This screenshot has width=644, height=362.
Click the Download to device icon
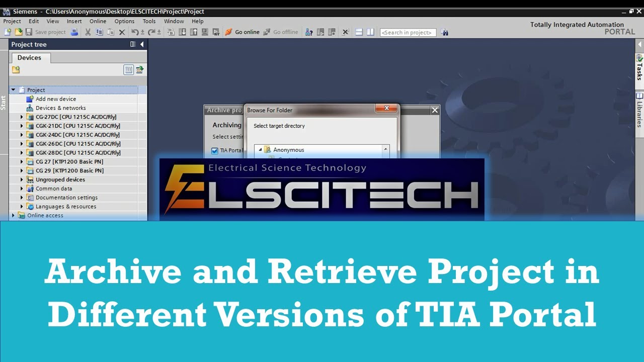coord(182,32)
